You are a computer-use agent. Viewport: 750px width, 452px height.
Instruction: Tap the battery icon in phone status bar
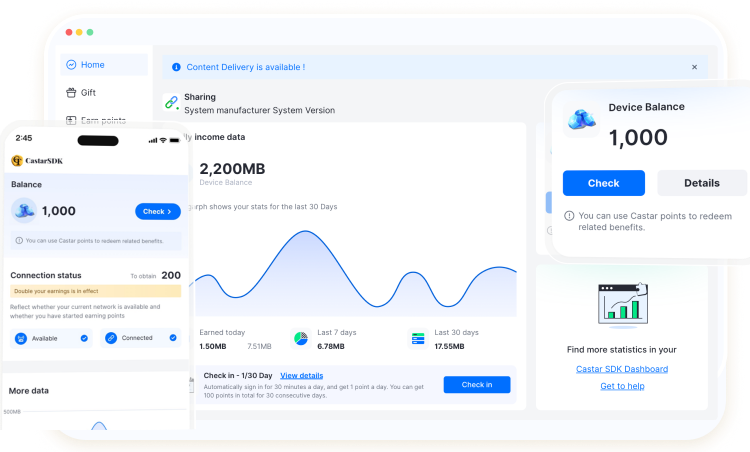175,140
